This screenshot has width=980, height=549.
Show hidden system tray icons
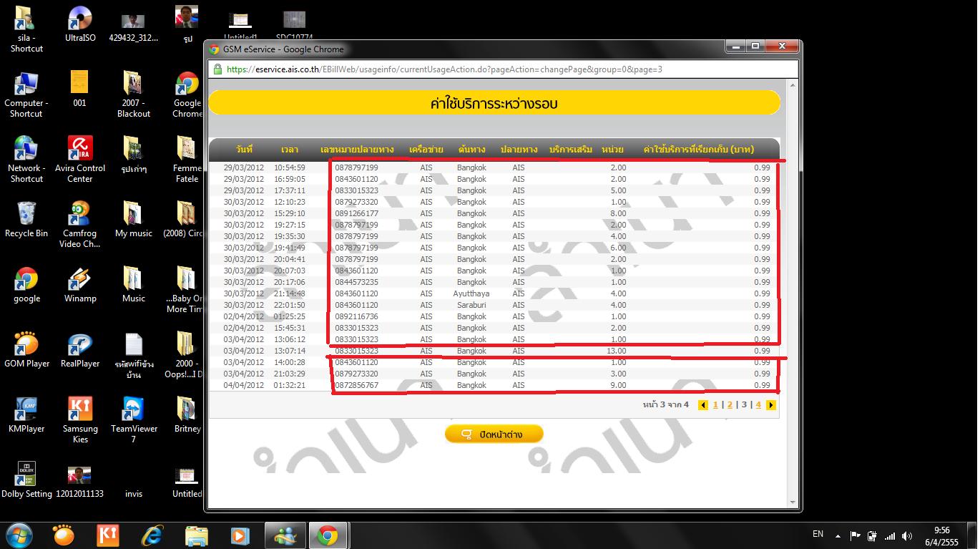tap(838, 535)
